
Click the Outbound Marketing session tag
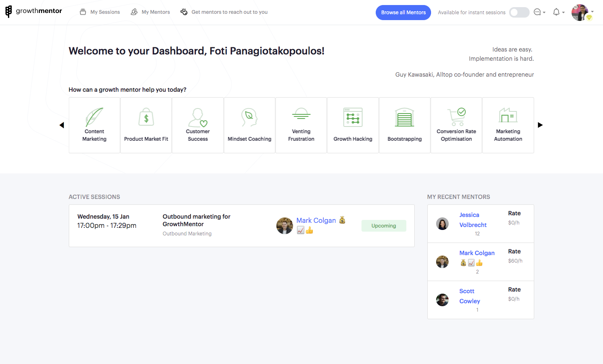tap(187, 234)
